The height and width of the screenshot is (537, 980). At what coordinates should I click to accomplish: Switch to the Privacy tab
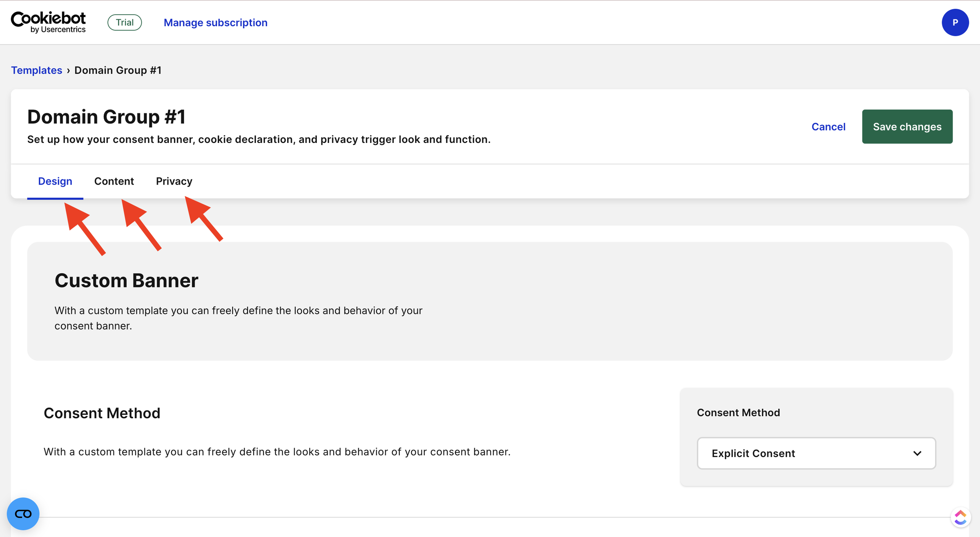pos(174,181)
